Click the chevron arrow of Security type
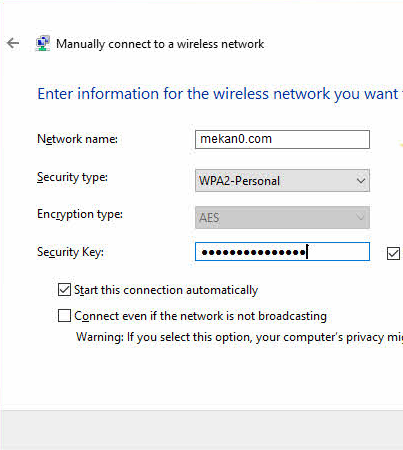403x450 pixels. [361, 181]
